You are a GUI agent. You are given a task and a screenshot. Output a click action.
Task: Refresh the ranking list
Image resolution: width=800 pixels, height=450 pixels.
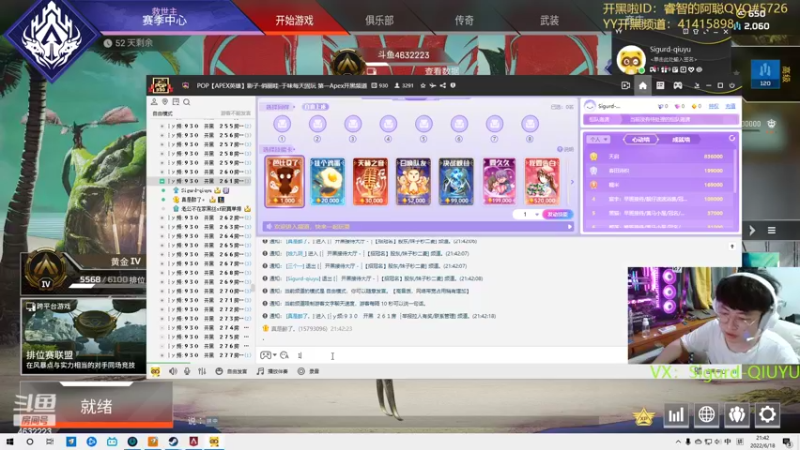[x=732, y=138]
